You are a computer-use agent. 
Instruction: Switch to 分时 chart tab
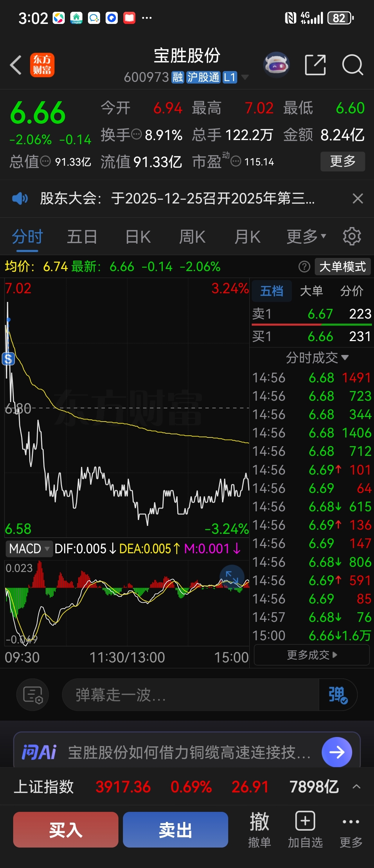(x=27, y=237)
